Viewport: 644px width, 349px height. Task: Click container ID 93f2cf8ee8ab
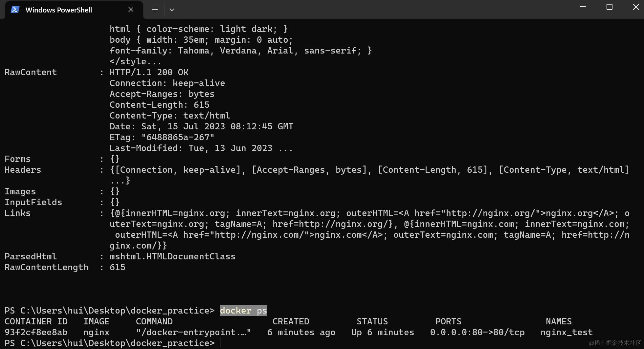(36, 332)
